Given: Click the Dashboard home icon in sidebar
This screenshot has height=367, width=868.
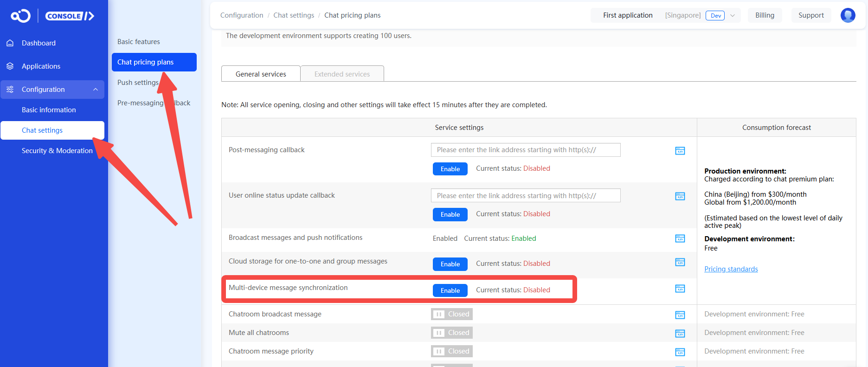Looking at the screenshot, I should (10, 43).
